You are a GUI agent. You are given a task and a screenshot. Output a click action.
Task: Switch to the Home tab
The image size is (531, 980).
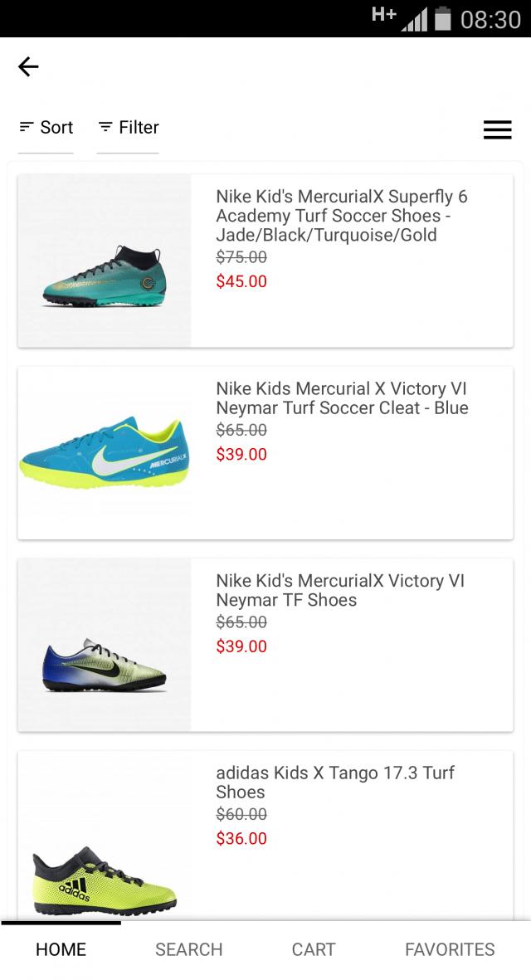[61, 949]
